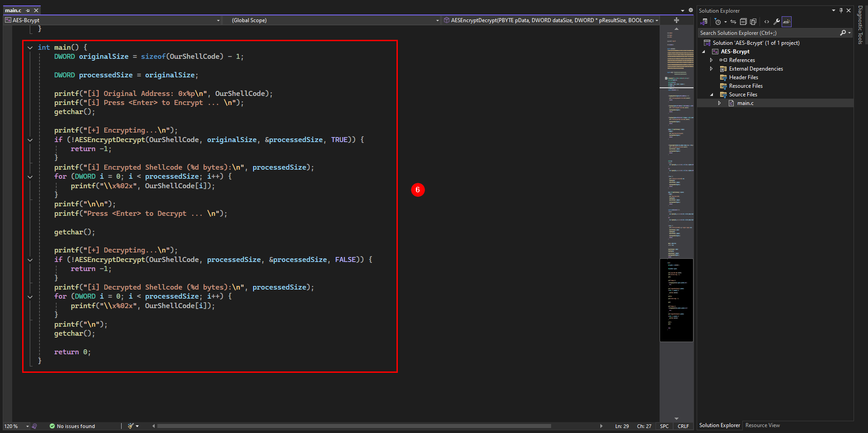Toggle pin on main.c tab
Image resolution: width=868 pixels, height=433 pixels.
coord(28,10)
